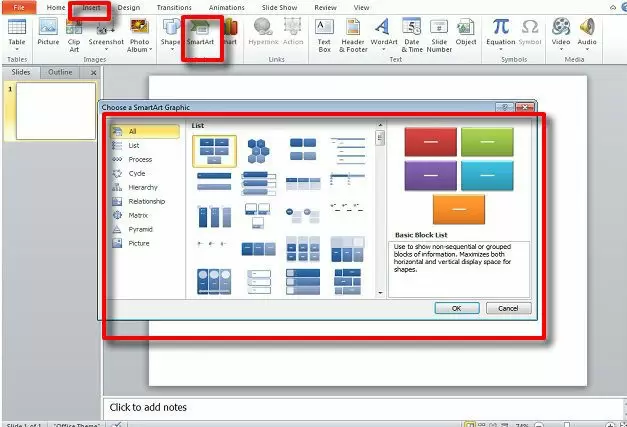Select the Basic Block List thumbnail
Viewport: 627px width, 427px height.
tap(214, 150)
